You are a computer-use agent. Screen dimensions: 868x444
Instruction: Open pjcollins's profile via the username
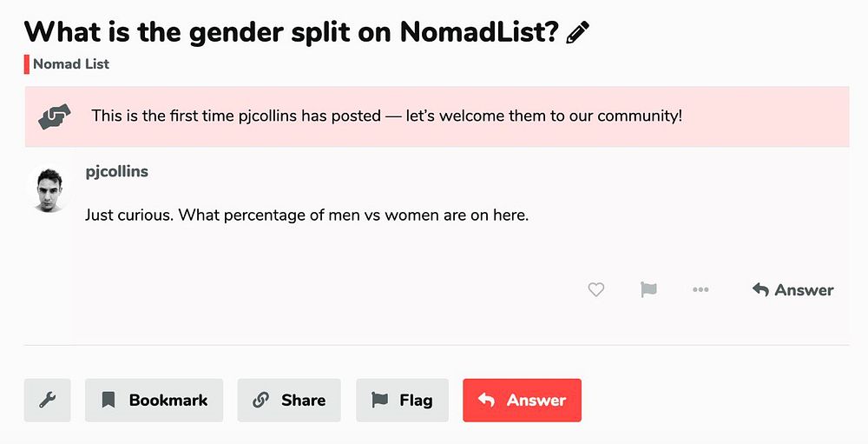pyautogui.click(x=117, y=171)
